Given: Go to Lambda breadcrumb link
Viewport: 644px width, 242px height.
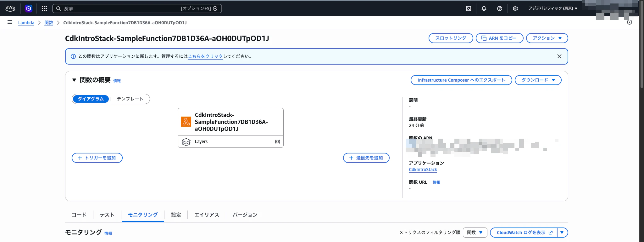Looking at the screenshot, I should (x=26, y=23).
